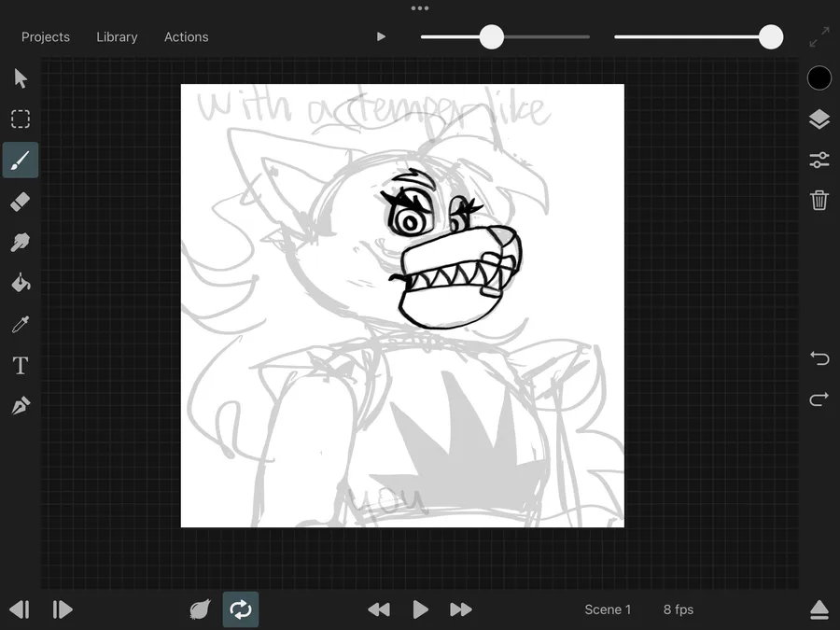Expand the timeline with eject icon
Screen dimensions: 840x630
[x=819, y=609]
